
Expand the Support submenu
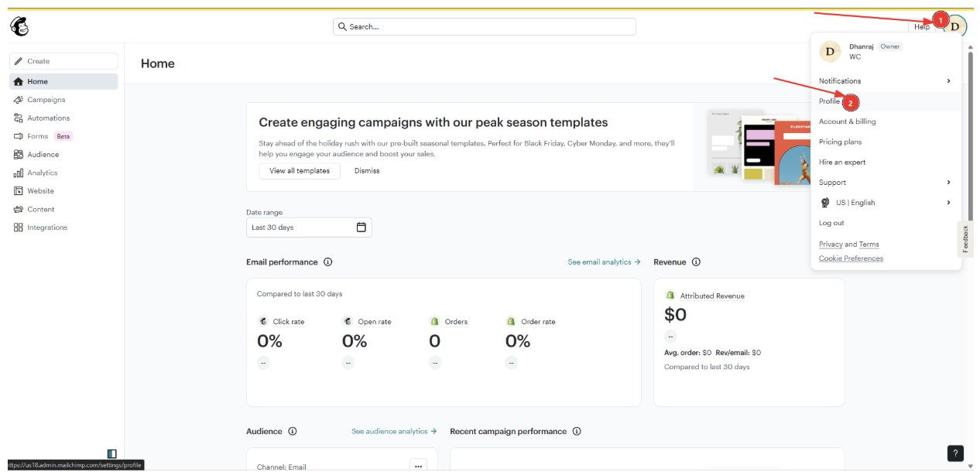(886, 183)
